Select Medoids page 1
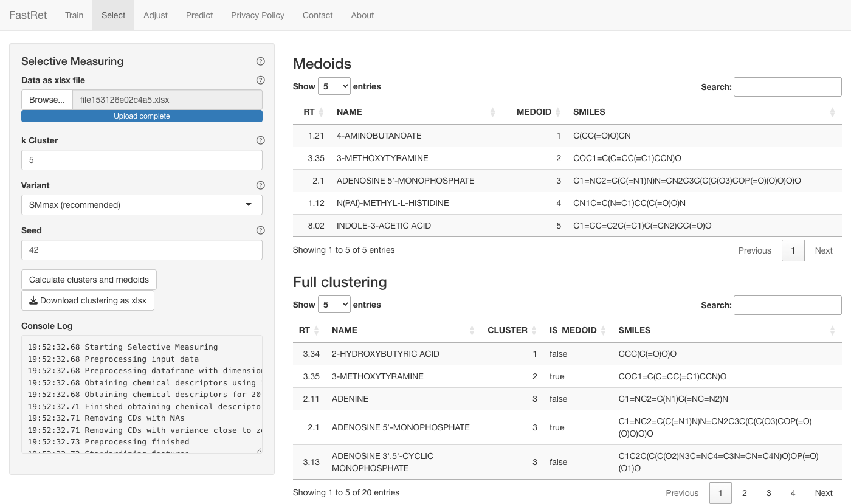The image size is (851, 504). pyautogui.click(x=793, y=250)
